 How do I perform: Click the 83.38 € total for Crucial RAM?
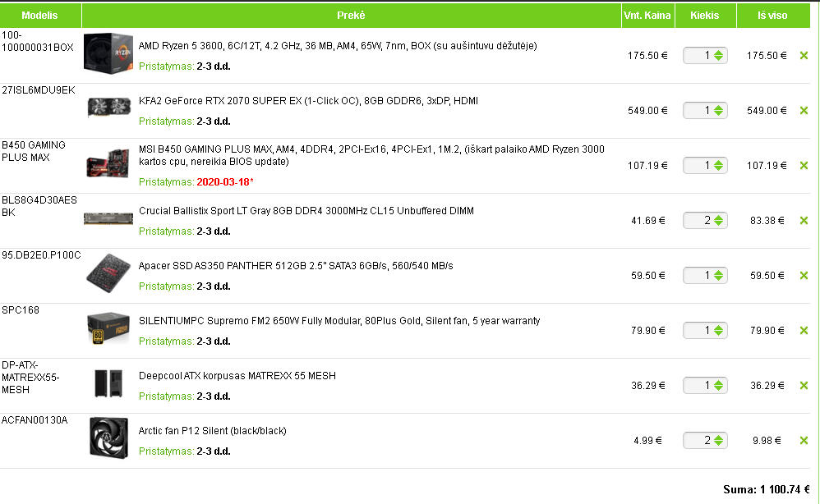coord(767,221)
